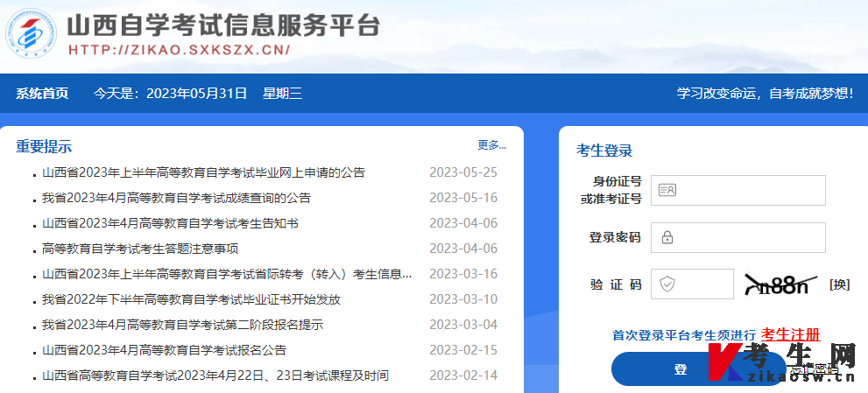The image size is (868, 393).
Task: Open notice 山西省2023年4月高等教育自学考试报名公告
Action: 165,350
